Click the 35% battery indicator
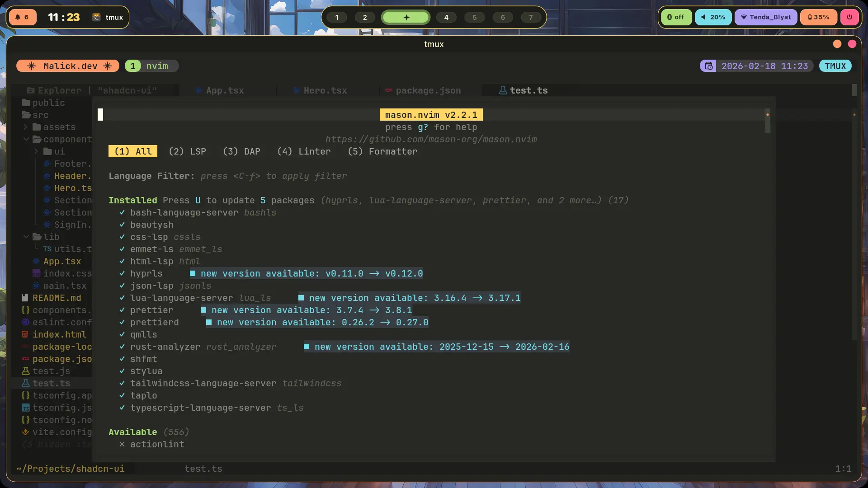This screenshot has width=868, height=488. 818,17
